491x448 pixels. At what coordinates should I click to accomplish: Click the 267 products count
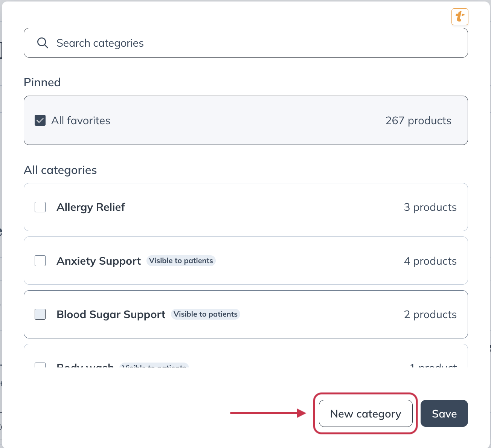point(418,120)
